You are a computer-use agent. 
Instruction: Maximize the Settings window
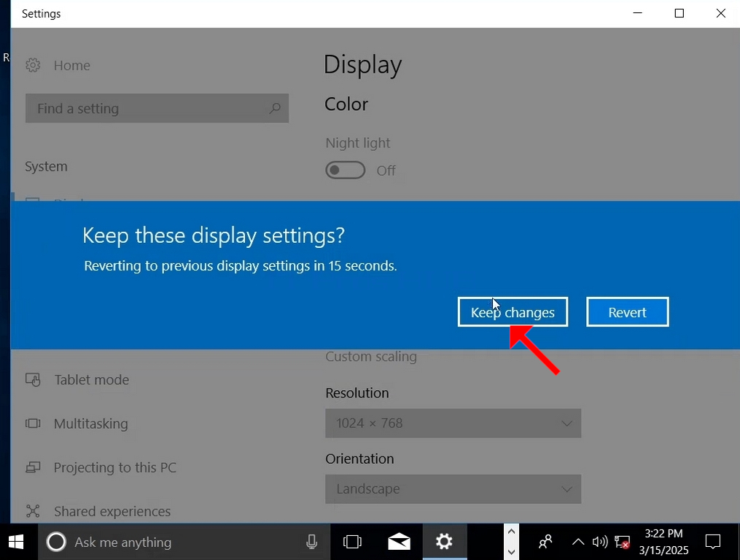click(x=679, y=13)
